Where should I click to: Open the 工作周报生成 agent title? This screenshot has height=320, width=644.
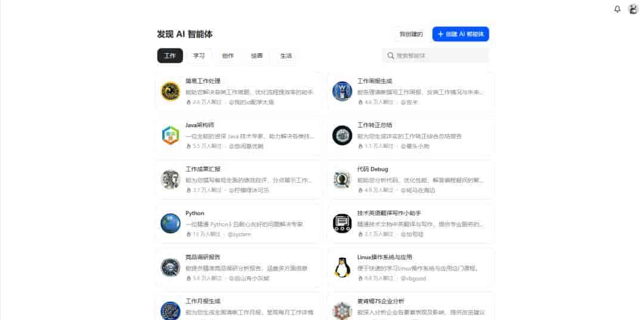click(374, 81)
